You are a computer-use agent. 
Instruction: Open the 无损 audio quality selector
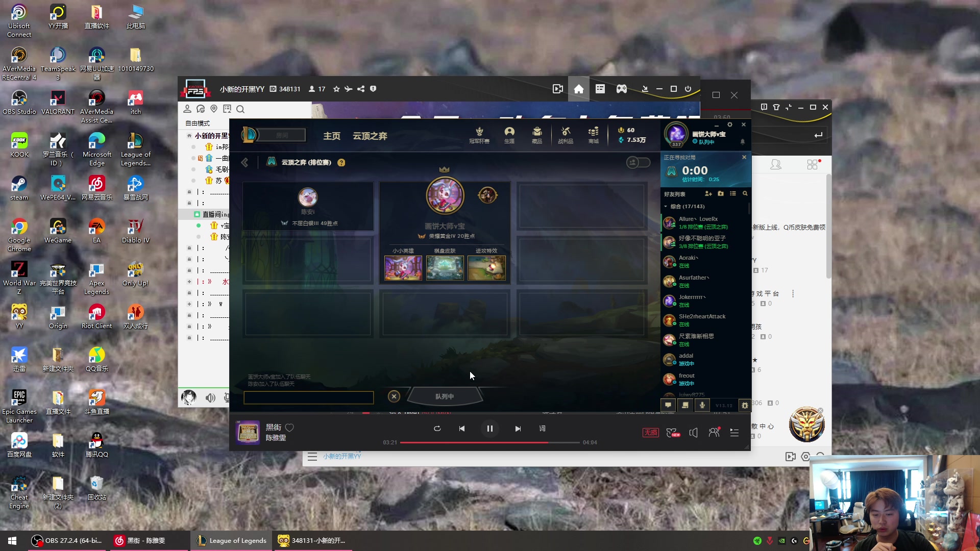click(x=650, y=433)
